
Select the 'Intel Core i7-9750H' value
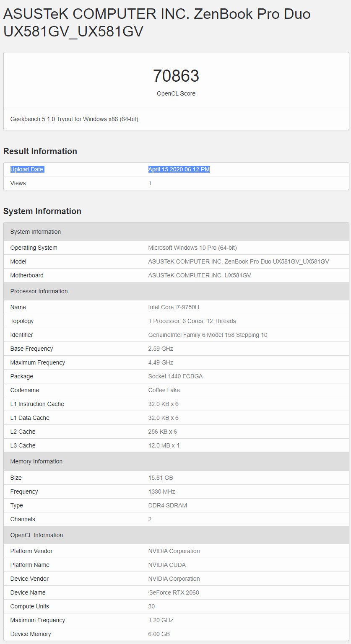[174, 307]
